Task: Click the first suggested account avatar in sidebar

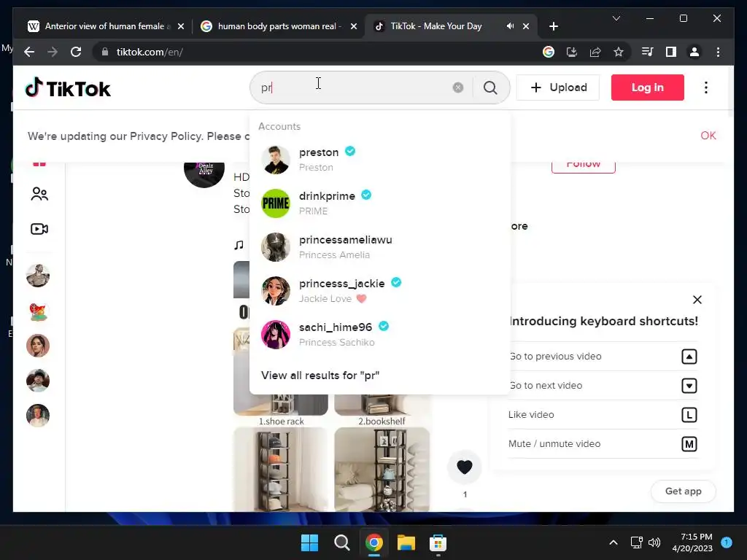Action: coord(38,276)
